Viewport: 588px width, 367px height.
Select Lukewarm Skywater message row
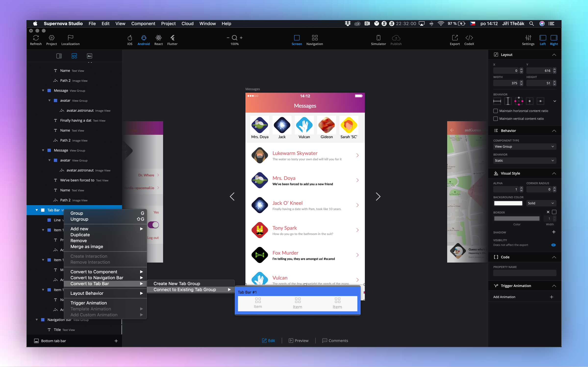[305, 155]
